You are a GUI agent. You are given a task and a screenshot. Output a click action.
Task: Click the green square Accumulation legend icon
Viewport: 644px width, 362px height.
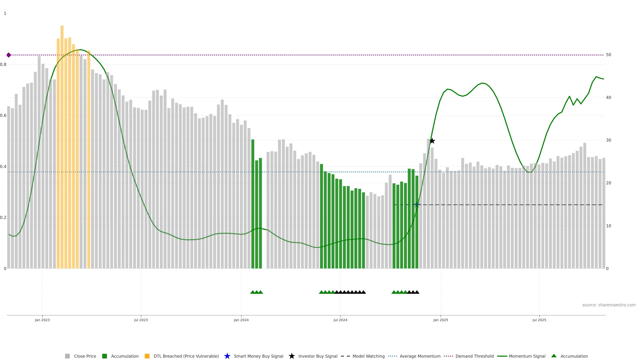click(104, 356)
